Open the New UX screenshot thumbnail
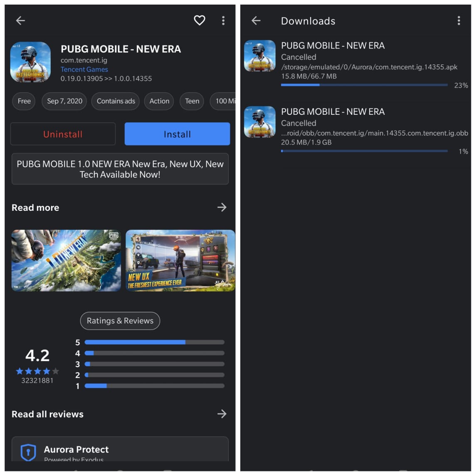Screen dimensions: 476x476 coord(180,261)
